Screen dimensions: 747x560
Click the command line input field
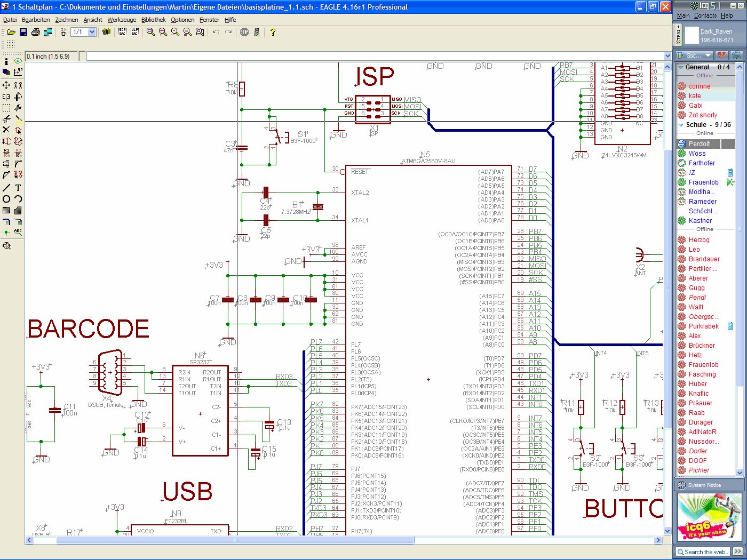coord(375,56)
